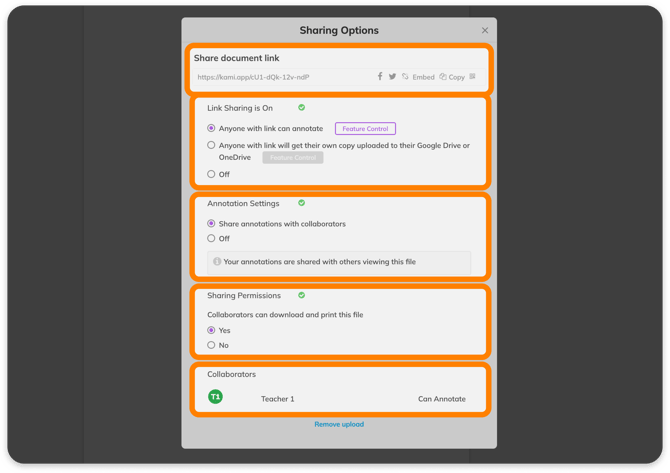This screenshot has height=473, width=670.
Task: Show the QR code icon
Action: pos(472,76)
